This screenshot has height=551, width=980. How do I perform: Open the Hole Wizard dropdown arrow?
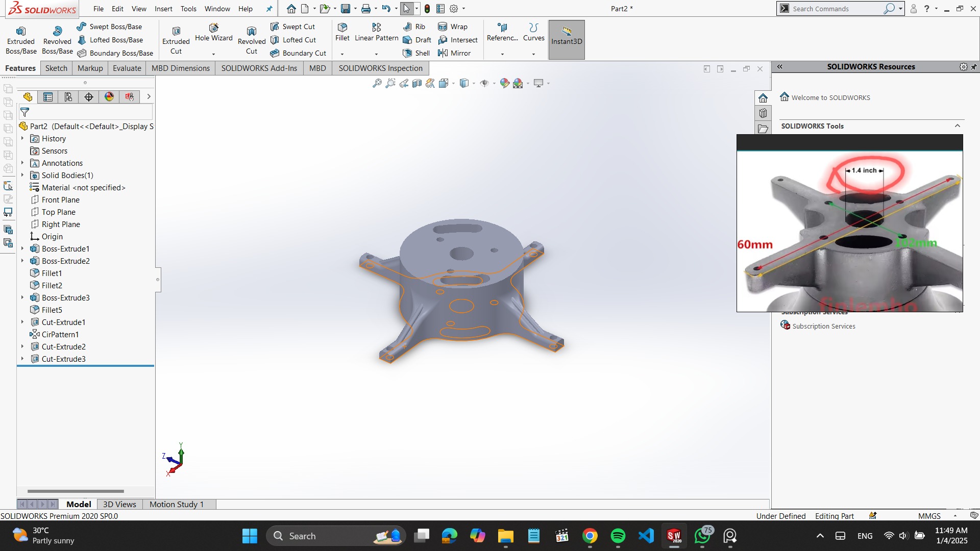(x=213, y=54)
